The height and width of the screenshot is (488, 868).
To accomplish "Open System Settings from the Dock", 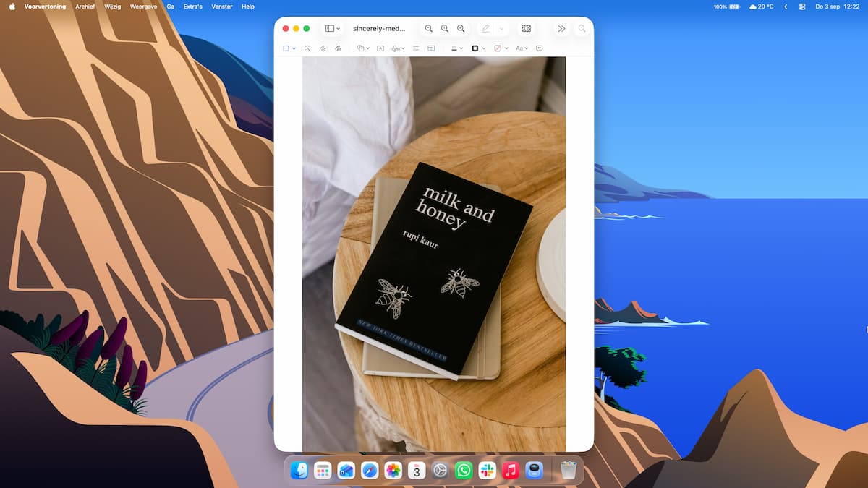I will tap(440, 471).
